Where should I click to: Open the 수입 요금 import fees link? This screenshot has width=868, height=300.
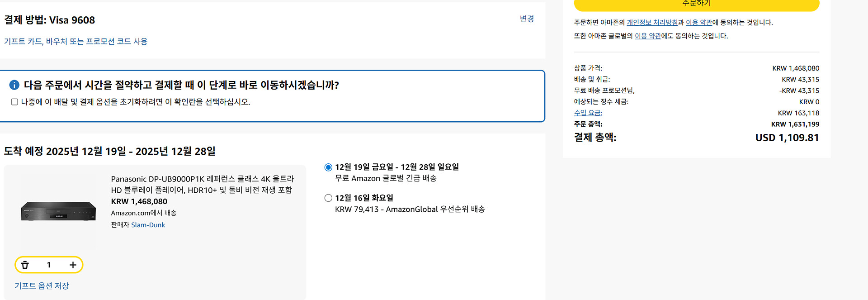click(588, 113)
